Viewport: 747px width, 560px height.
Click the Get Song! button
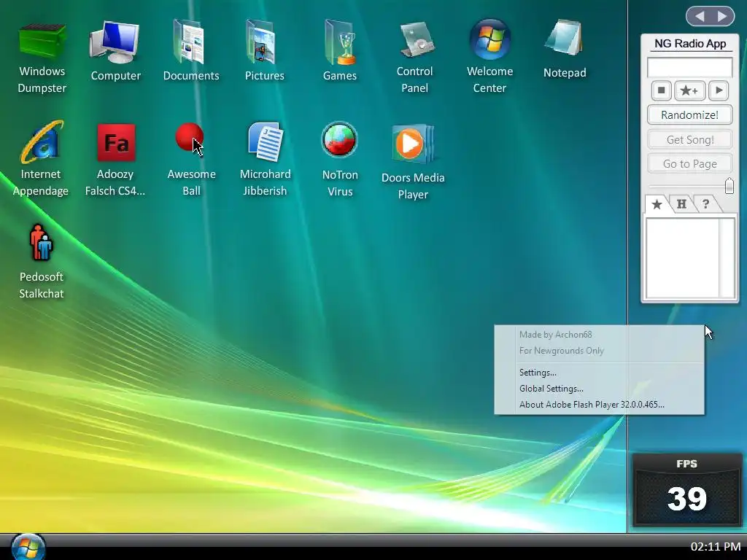coord(689,139)
